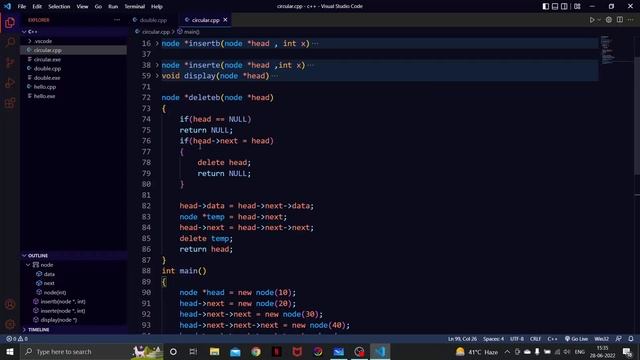Open the Run and Debug view
The image size is (640, 360).
click(10, 83)
